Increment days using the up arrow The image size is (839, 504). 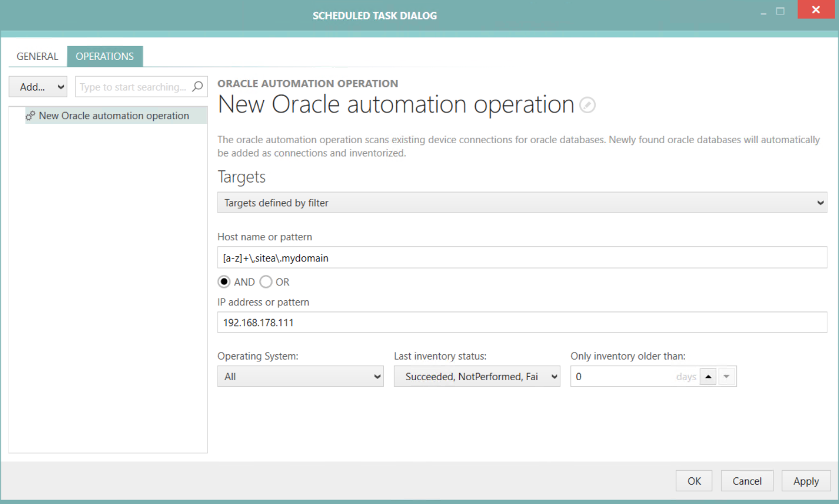pyautogui.click(x=708, y=376)
